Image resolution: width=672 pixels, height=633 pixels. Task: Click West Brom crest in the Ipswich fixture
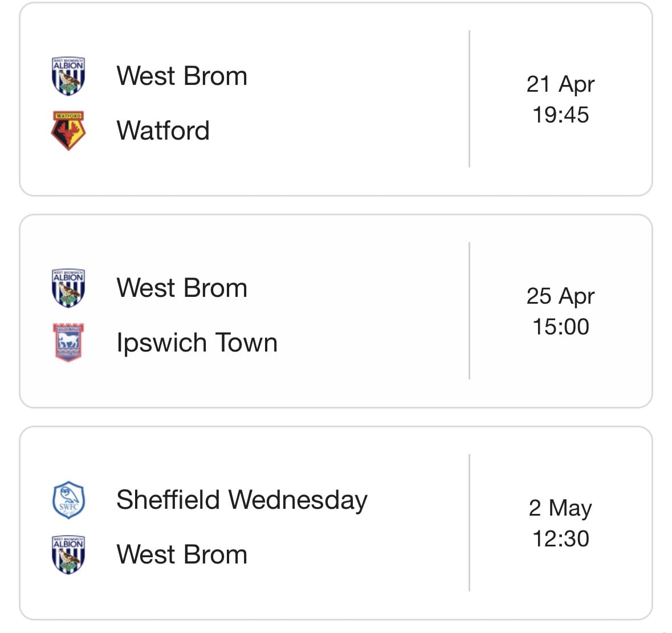coord(68,288)
